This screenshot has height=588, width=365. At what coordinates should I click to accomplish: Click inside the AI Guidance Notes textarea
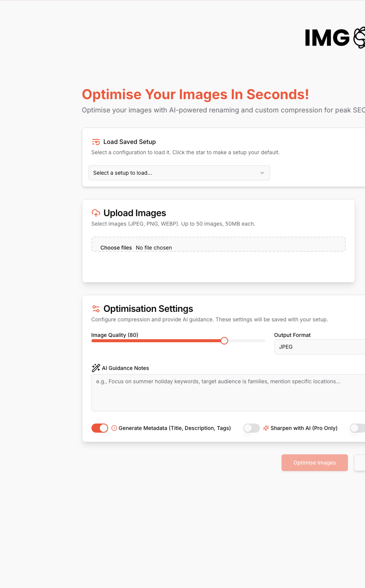point(228,392)
